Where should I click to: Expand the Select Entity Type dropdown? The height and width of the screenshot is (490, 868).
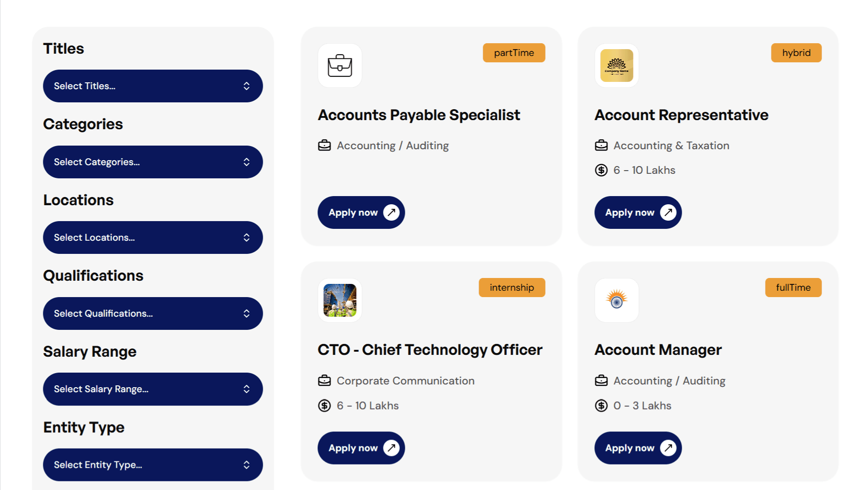click(153, 465)
